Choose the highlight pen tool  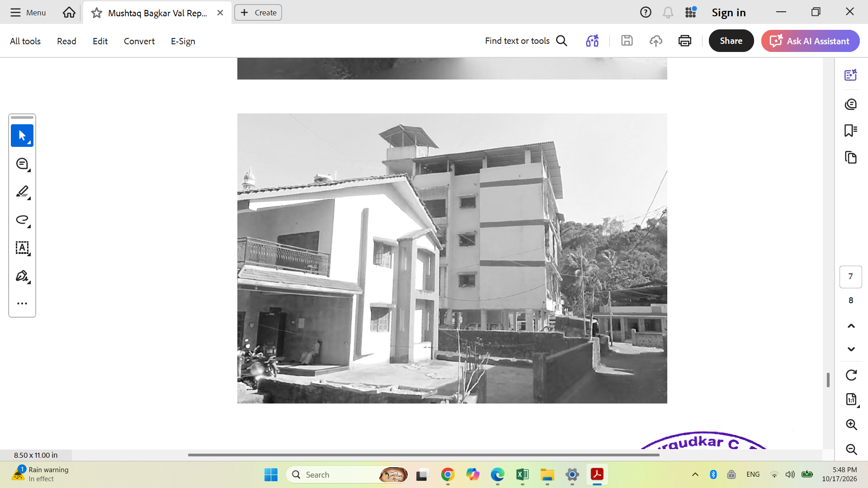(x=22, y=192)
